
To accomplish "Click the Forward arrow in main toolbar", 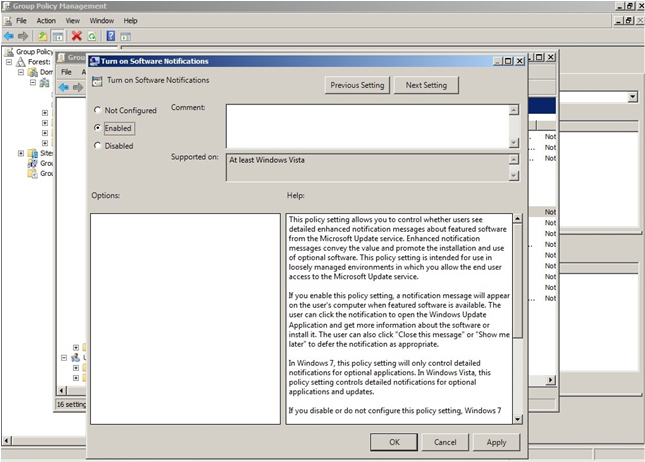I will tap(24, 35).
